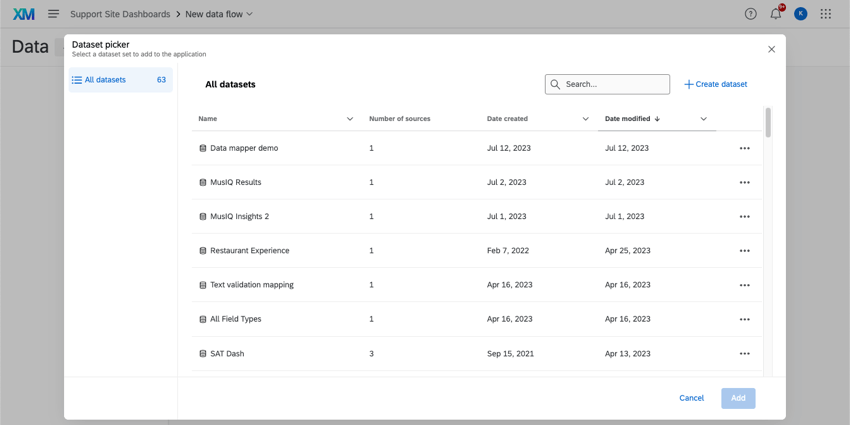Open more options for Data mapper demo

[744, 148]
